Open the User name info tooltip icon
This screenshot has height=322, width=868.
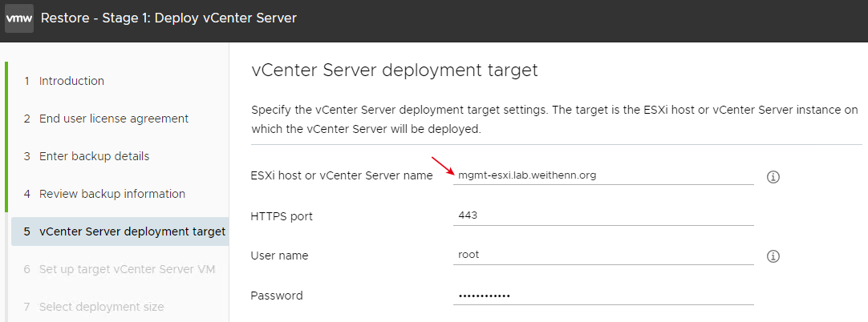[x=773, y=256]
